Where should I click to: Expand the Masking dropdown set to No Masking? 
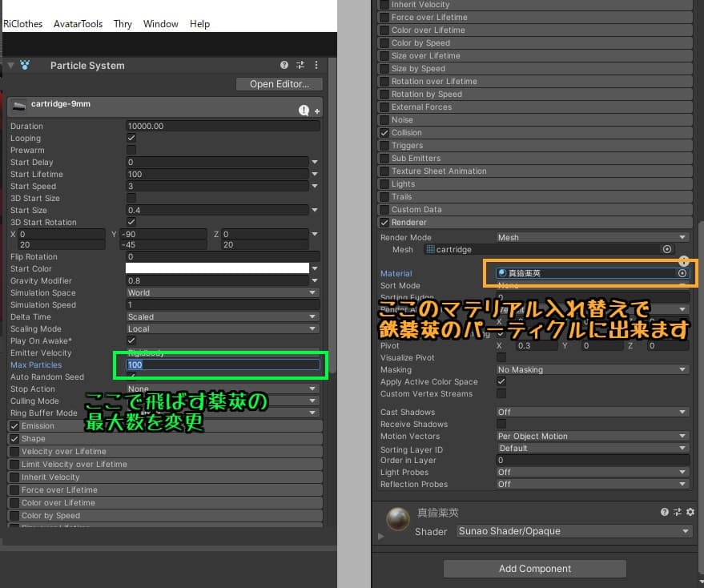[591, 370]
